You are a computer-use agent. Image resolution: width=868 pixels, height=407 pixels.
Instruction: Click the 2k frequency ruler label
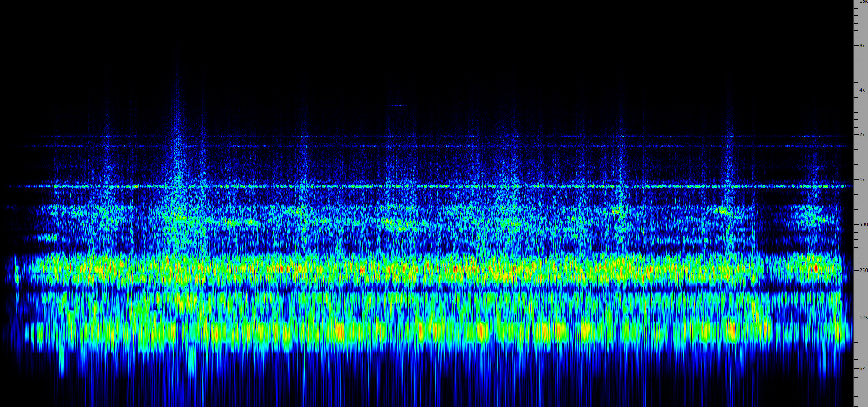[862, 135]
